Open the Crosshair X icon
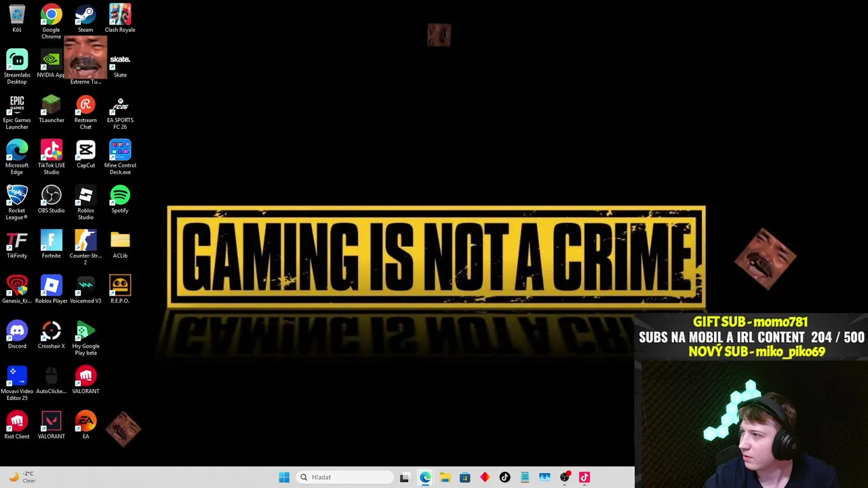The width and height of the screenshot is (868, 488). click(51, 335)
